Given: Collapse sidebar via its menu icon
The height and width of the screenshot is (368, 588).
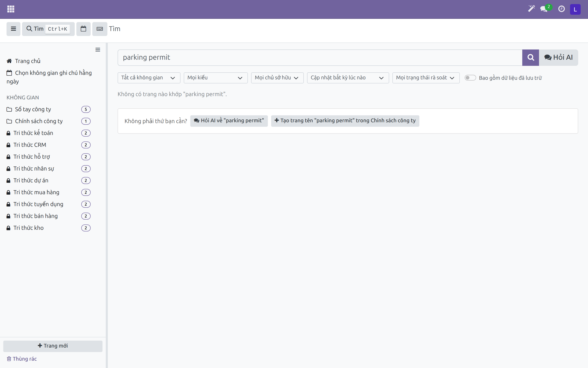Looking at the screenshot, I should (x=98, y=50).
